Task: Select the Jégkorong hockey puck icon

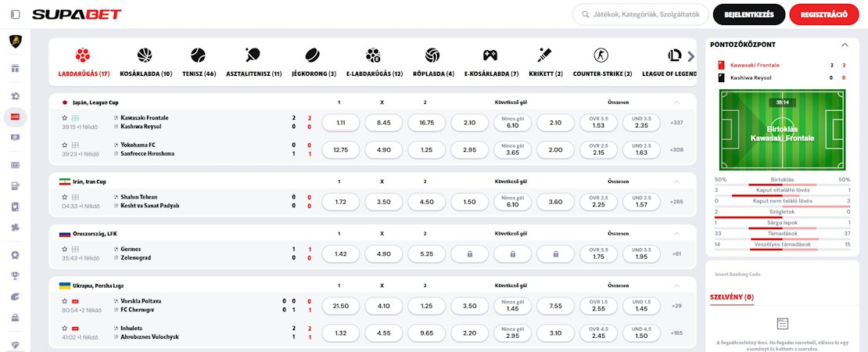Action: (x=313, y=55)
